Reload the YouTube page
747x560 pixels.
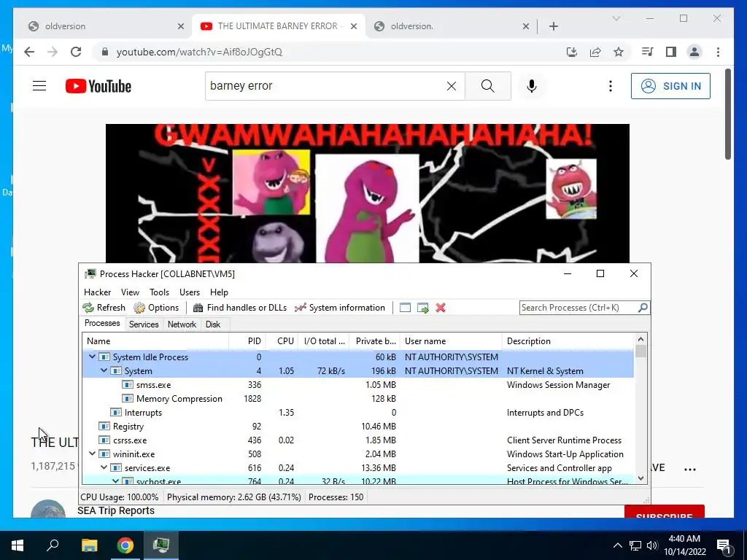[76, 52]
